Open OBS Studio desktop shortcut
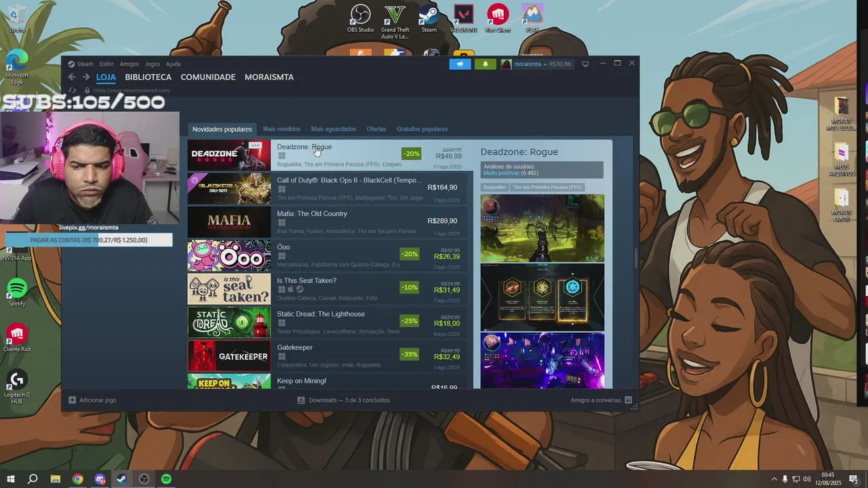 click(x=360, y=18)
